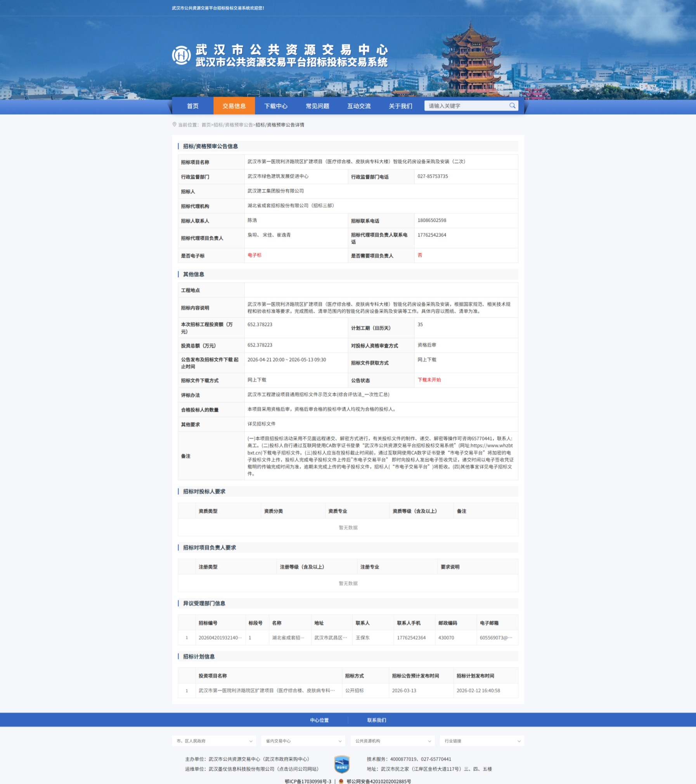Open the 下载中心 navigation tab
This screenshot has width=696, height=784.
(276, 106)
